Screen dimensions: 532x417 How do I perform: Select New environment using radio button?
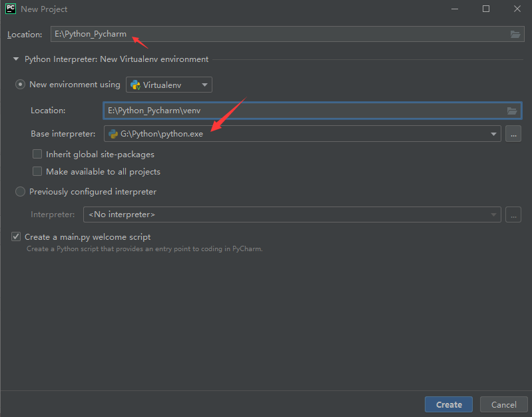(x=21, y=85)
